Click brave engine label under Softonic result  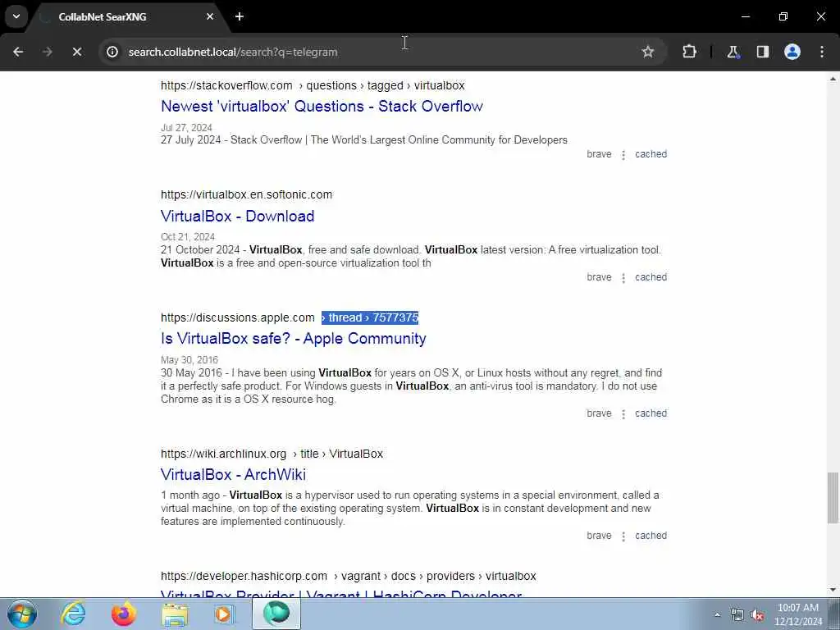599,277
